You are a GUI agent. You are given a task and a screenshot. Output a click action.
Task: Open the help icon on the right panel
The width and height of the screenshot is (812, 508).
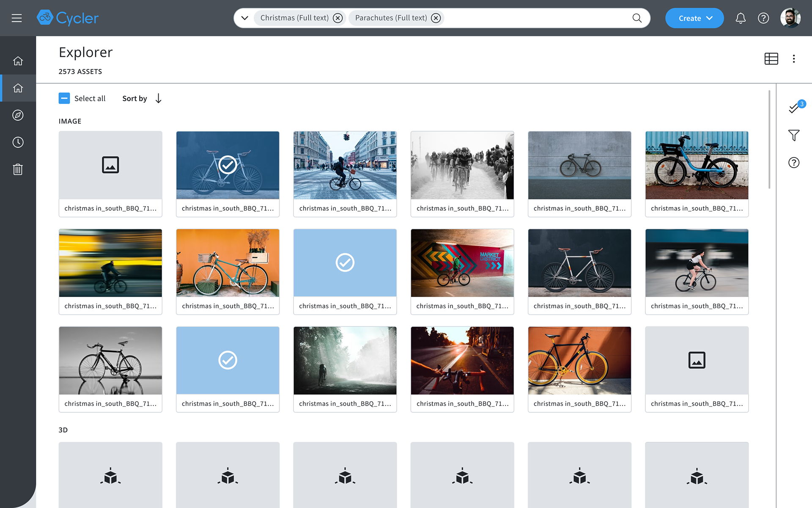click(x=794, y=162)
